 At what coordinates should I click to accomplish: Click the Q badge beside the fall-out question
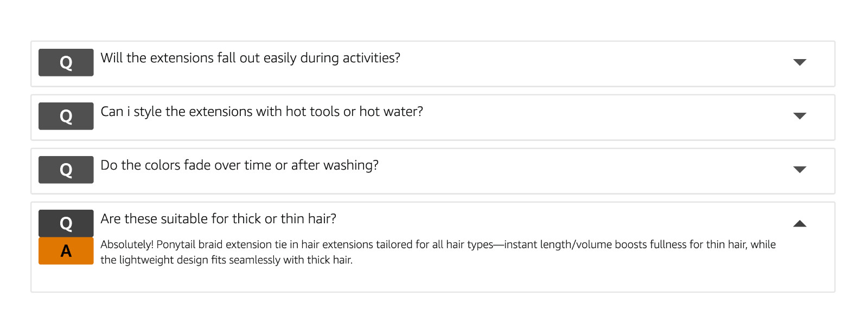[66, 62]
